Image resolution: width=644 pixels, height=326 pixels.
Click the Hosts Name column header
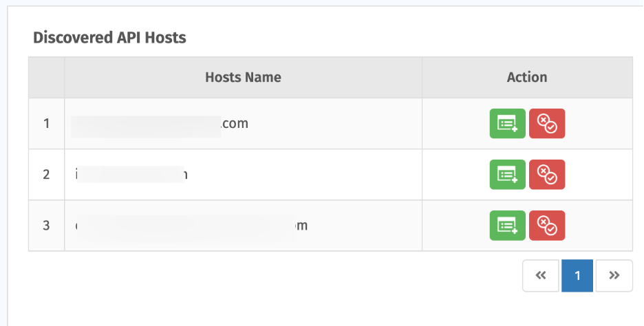pyautogui.click(x=243, y=77)
